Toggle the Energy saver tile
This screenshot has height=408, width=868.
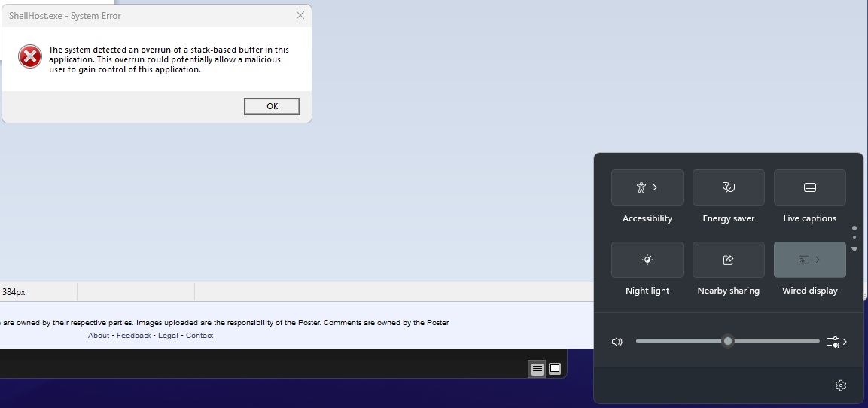point(729,187)
